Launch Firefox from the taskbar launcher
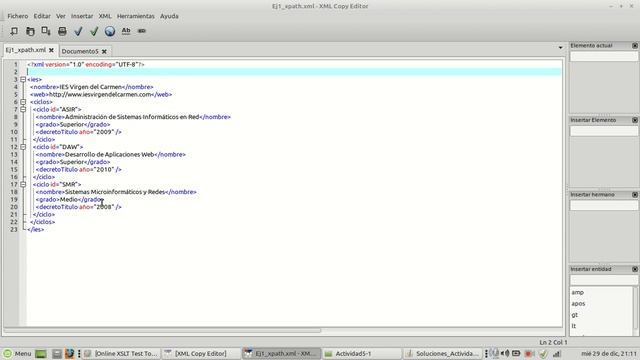The width and height of the screenshot is (640, 360). tap(70, 353)
